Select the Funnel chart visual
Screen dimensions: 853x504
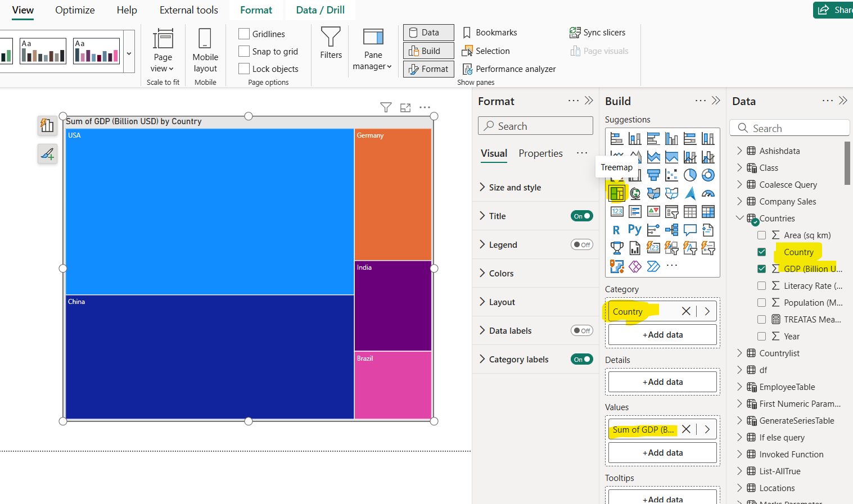pos(653,175)
